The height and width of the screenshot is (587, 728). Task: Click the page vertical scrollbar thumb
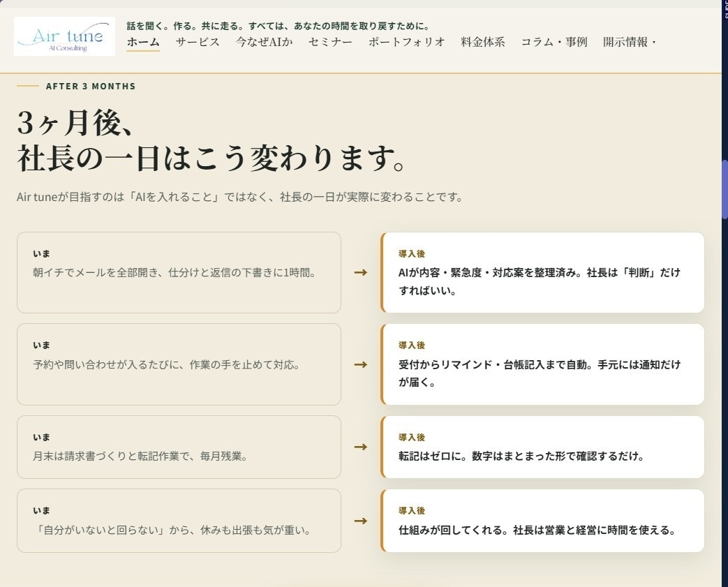[725, 189]
